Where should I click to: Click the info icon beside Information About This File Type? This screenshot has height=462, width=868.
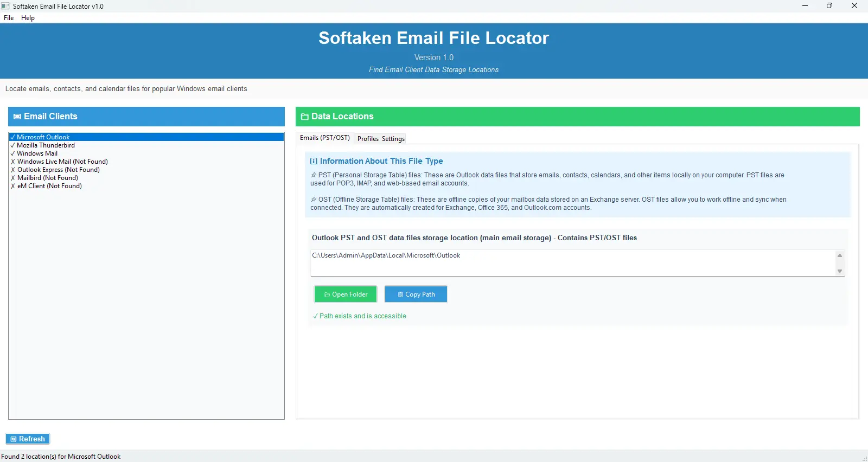314,161
